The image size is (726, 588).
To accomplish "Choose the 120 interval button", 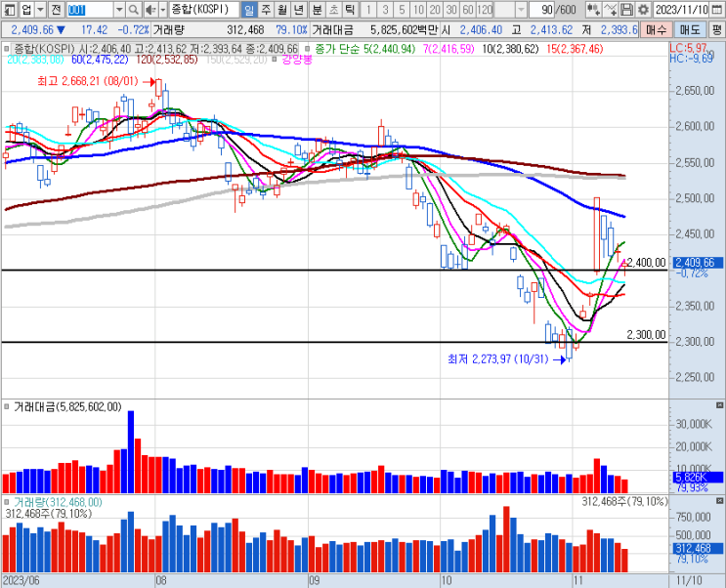I will point(485,9).
